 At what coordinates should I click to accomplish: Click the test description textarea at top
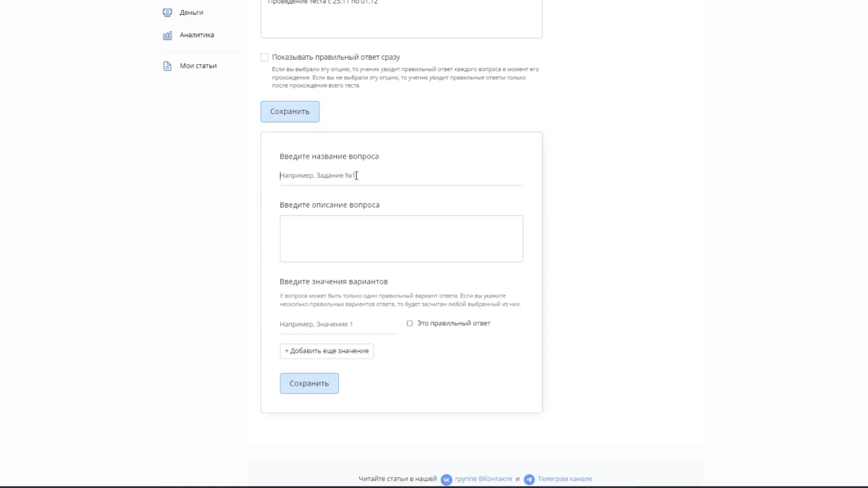coord(401,17)
